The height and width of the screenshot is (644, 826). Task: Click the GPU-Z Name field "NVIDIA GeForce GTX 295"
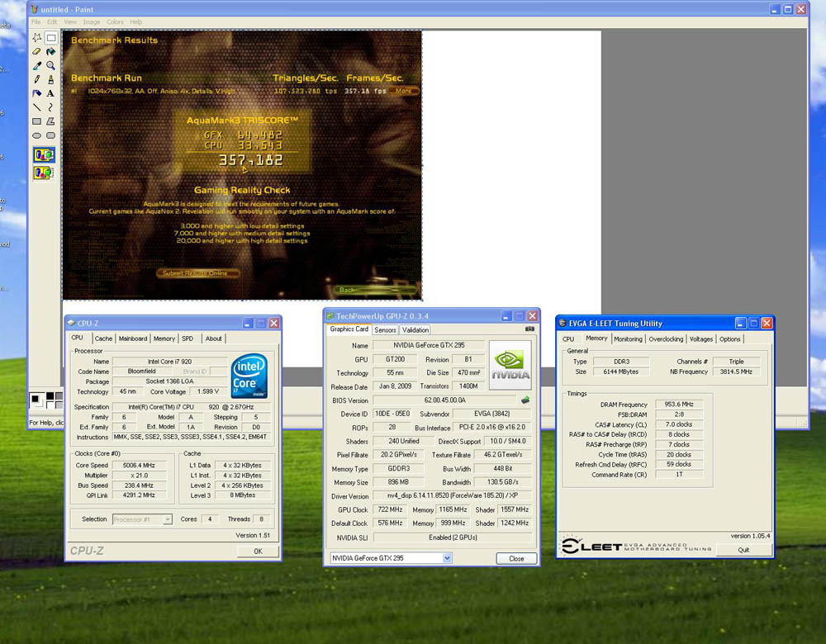429,345
